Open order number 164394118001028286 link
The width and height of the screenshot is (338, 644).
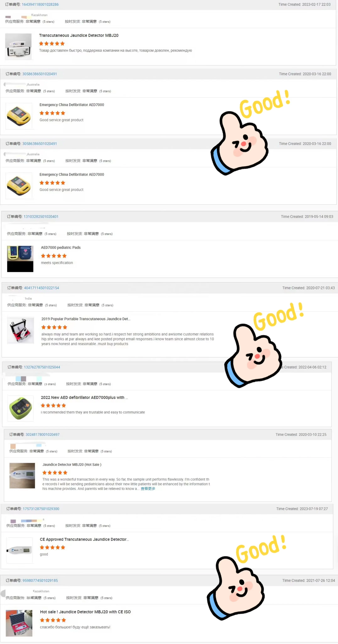pyautogui.click(x=40, y=5)
